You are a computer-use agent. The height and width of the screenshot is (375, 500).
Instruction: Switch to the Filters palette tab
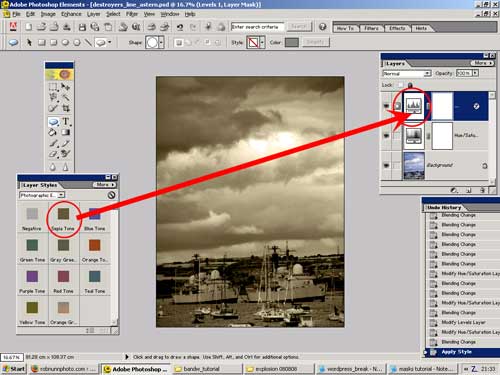371,28
